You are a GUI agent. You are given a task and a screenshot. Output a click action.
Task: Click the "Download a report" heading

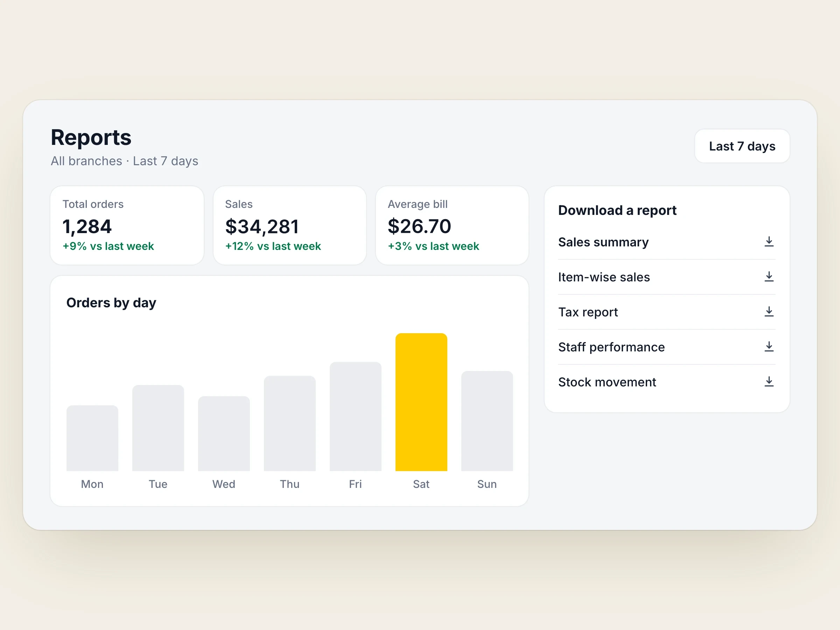[617, 210]
